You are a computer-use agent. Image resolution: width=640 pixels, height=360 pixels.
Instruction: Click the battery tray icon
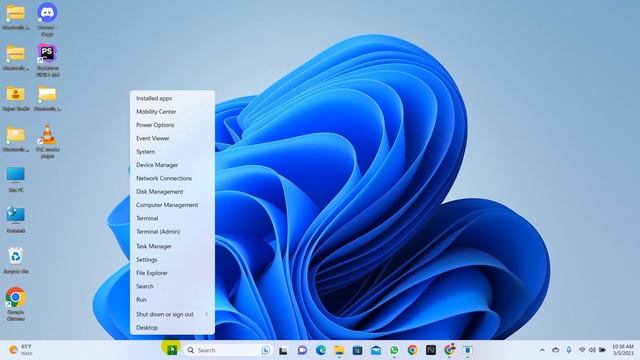click(602, 350)
